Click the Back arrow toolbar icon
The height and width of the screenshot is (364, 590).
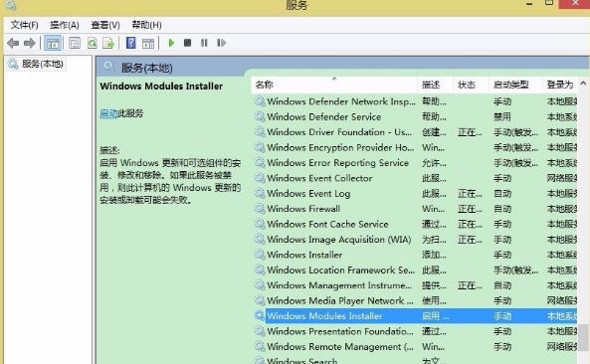point(13,43)
